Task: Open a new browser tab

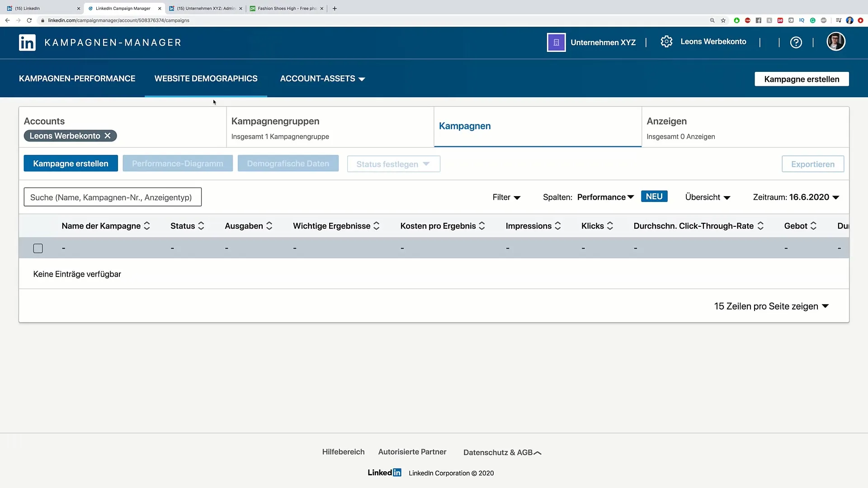Action: coord(335,8)
